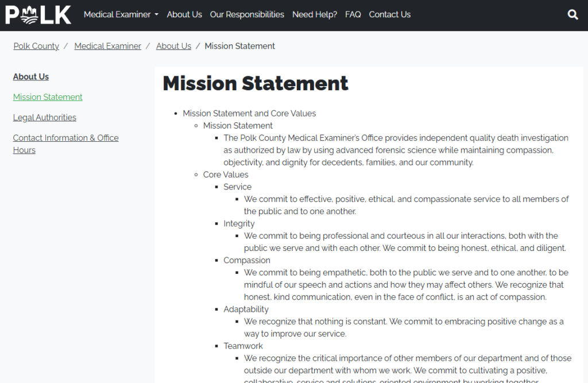Go back via About Us breadcrumb link

173,47
